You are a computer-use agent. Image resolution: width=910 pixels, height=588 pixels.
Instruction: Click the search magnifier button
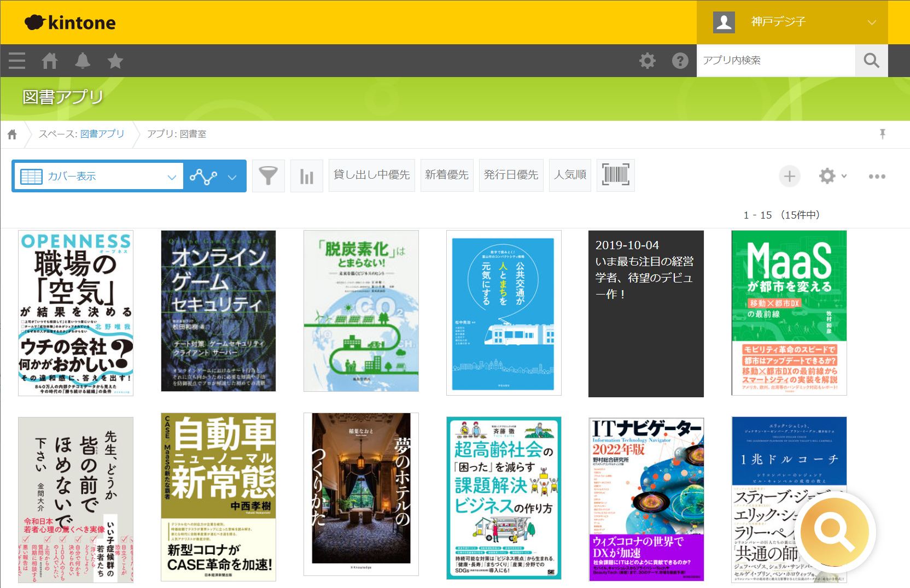(872, 61)
